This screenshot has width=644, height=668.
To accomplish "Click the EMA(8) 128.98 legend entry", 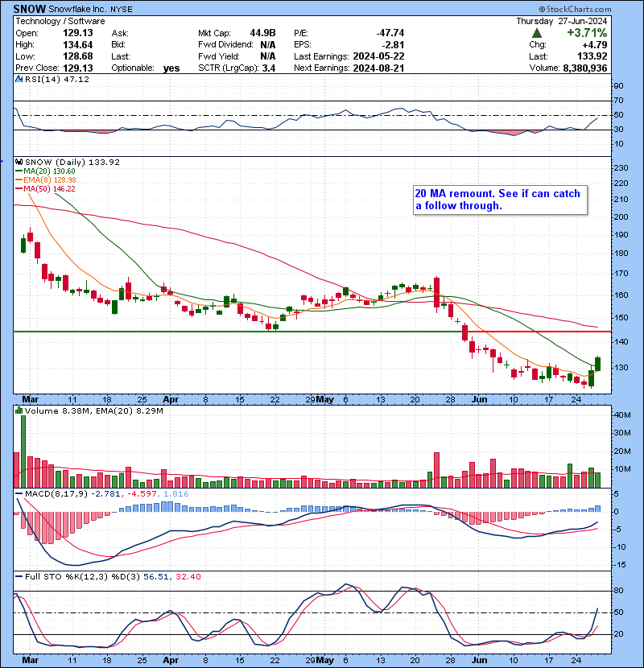I will 46,179.
